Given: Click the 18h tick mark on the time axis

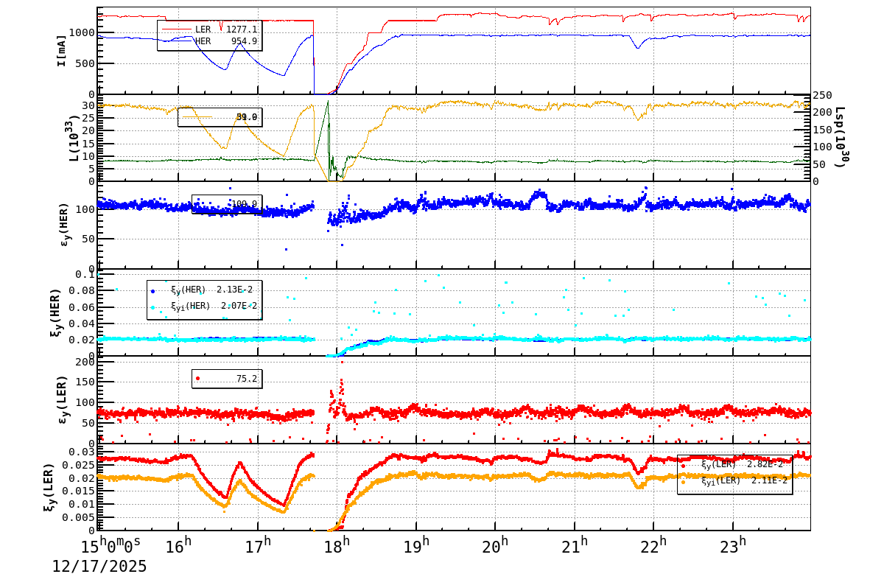Looking at the screenshot, I should [x=338, y=531].
